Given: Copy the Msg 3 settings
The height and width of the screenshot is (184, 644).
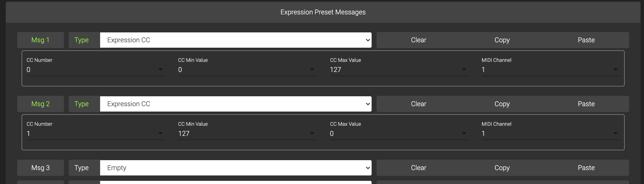Looking at the screenshot, I should tap(502, 168).
